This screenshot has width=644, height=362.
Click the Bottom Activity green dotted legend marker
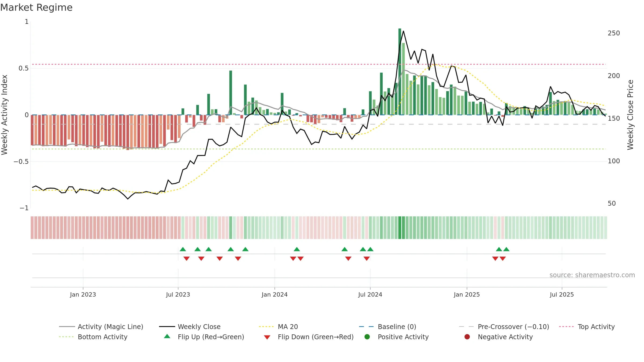coord(66,337)
